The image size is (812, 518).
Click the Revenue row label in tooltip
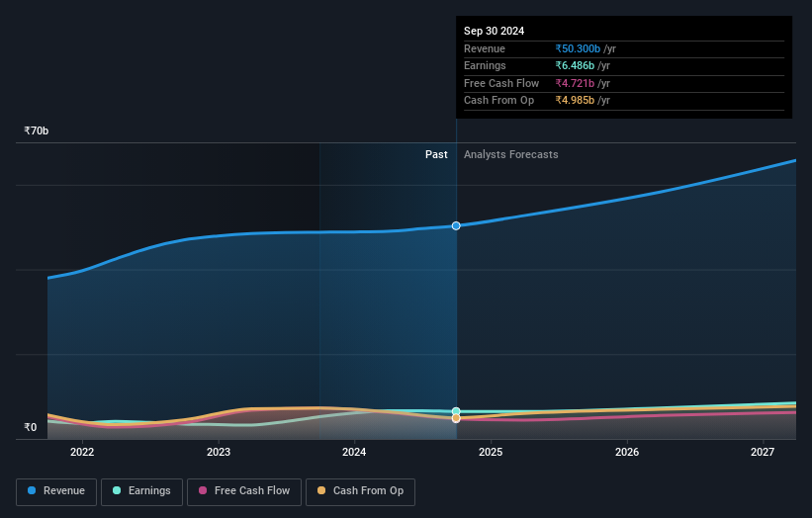pyautogui.click(x=485, y=48)
